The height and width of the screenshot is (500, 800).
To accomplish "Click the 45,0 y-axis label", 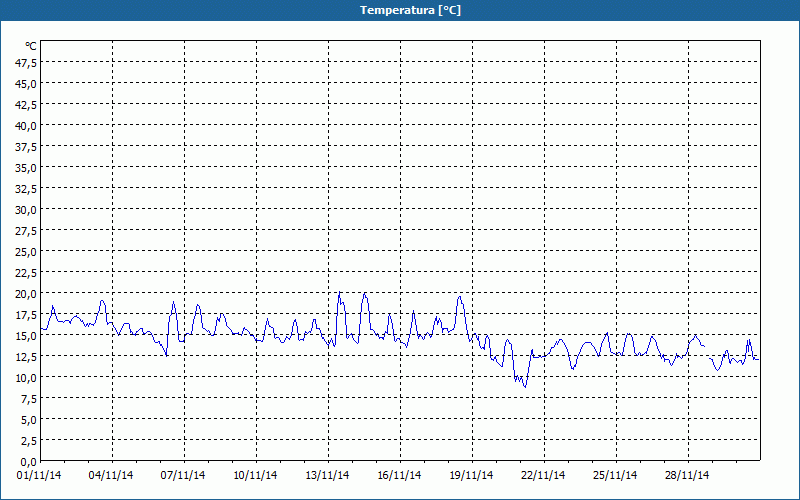I will 27,84.
